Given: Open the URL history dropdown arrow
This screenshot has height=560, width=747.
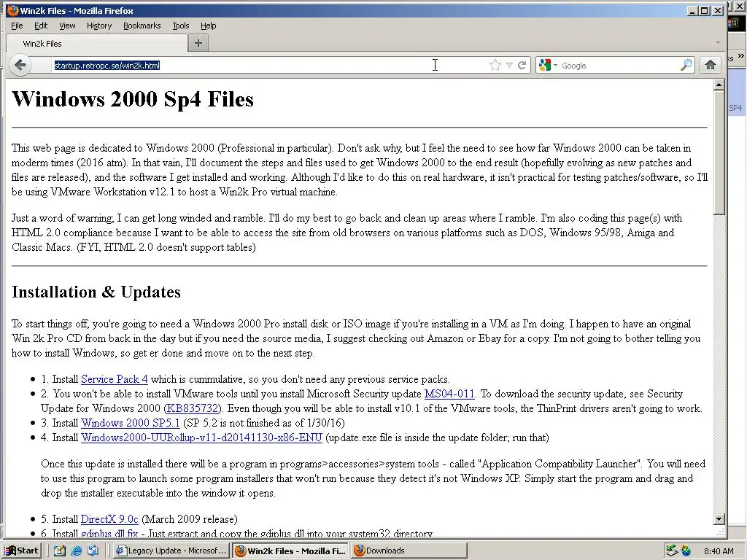Looking at the screenshot, I should click(509, 65).
